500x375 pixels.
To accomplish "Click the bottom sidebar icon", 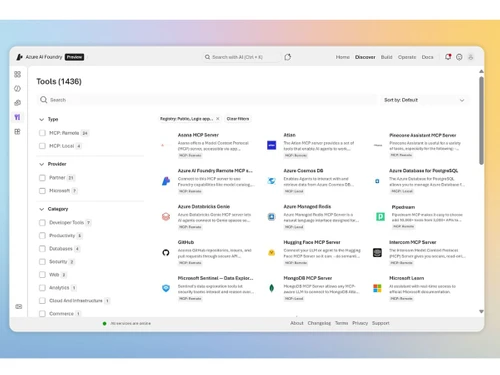I will click(x=19, y=306).
